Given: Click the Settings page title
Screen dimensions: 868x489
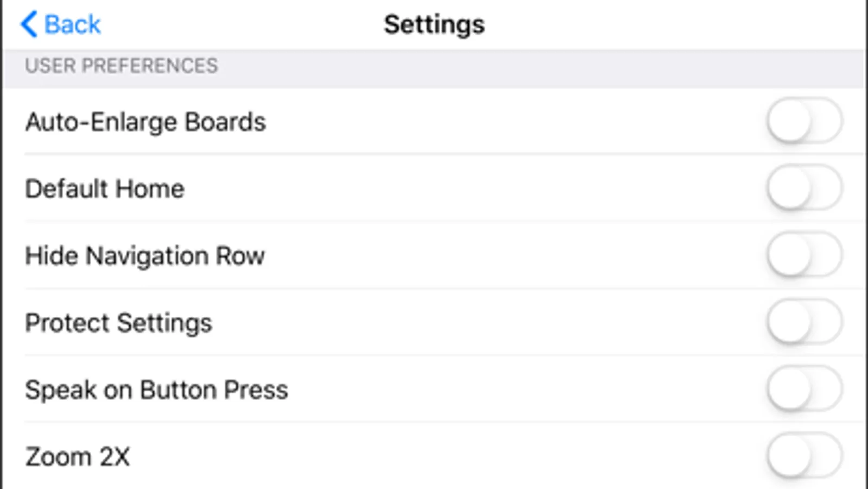Looking at the screenshot, I should coord(434,24).
